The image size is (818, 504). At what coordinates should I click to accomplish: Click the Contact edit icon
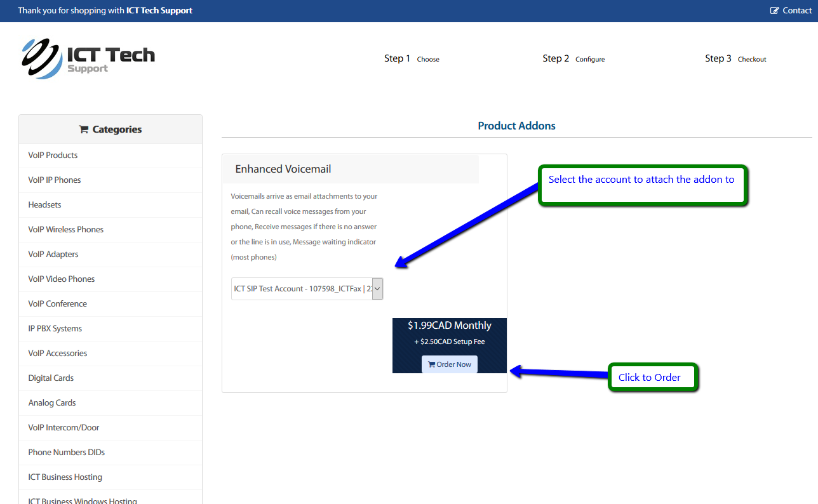point(775,11)
